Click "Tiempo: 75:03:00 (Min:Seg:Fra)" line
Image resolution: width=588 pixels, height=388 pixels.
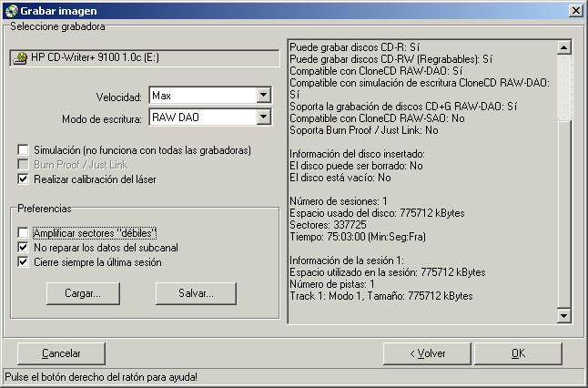pyautogui.click(x=358, y=237)
